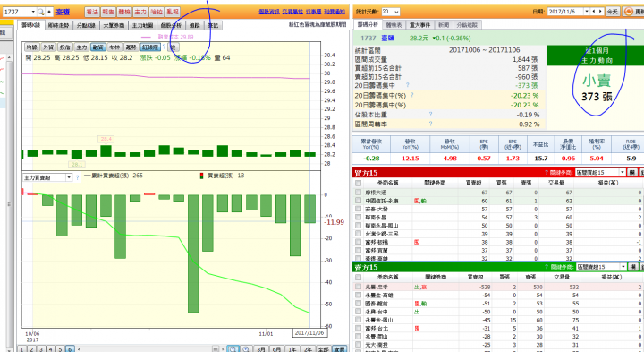Click the dot button after the search icon

pos(49,12)
